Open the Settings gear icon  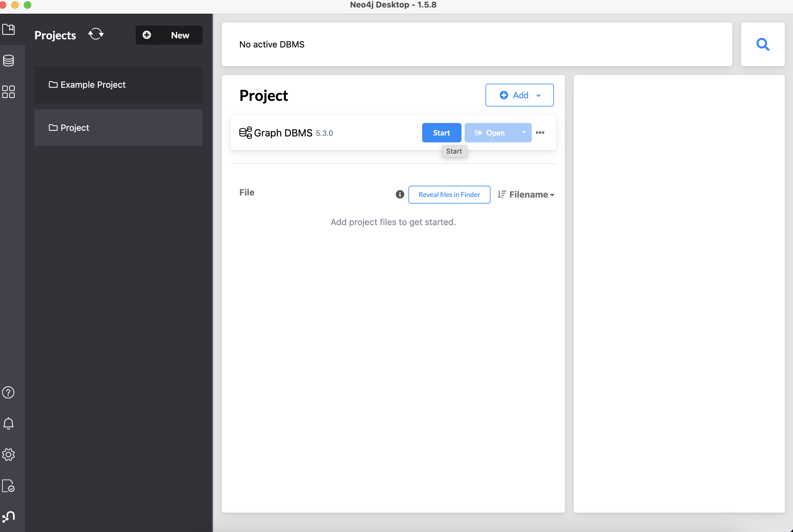click(x=8, y=455)
